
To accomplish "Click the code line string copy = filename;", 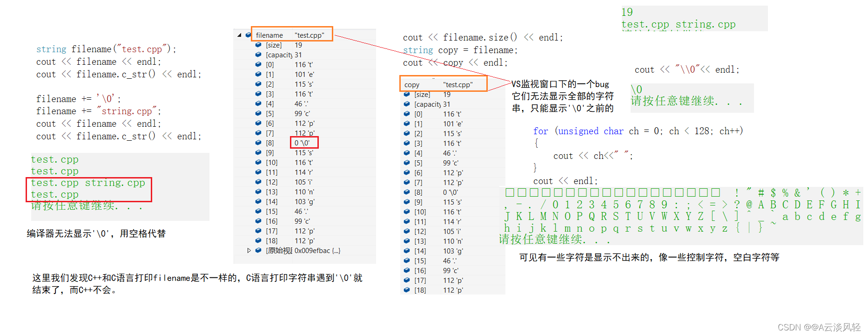I will [460, 50].
